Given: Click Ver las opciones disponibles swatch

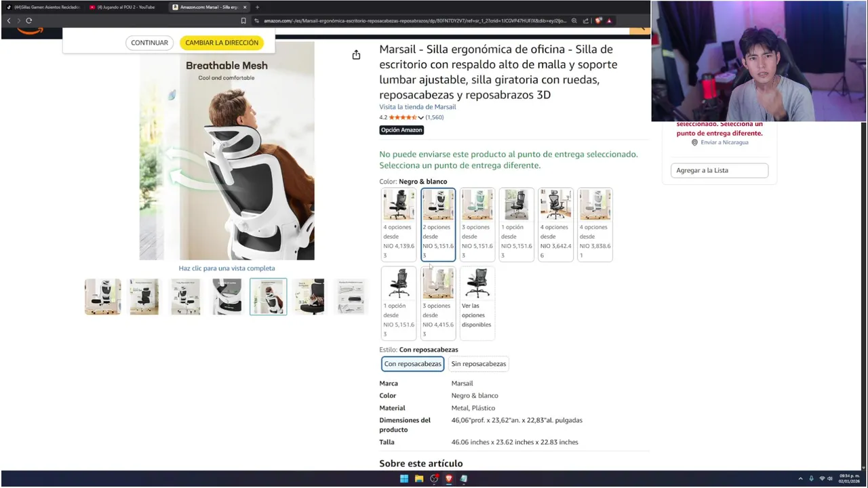Looking at the screenshot, I should 477,303.
